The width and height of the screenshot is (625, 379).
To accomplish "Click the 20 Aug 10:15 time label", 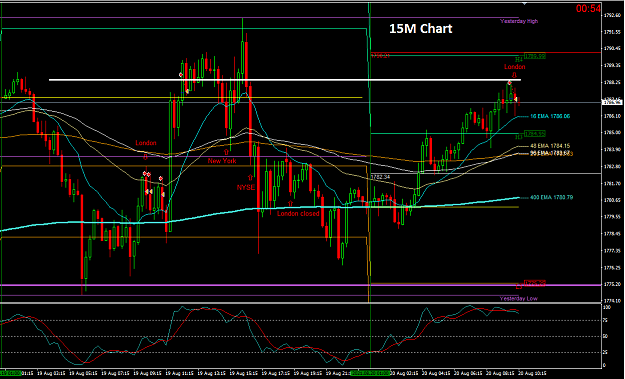I will (532, 374).
